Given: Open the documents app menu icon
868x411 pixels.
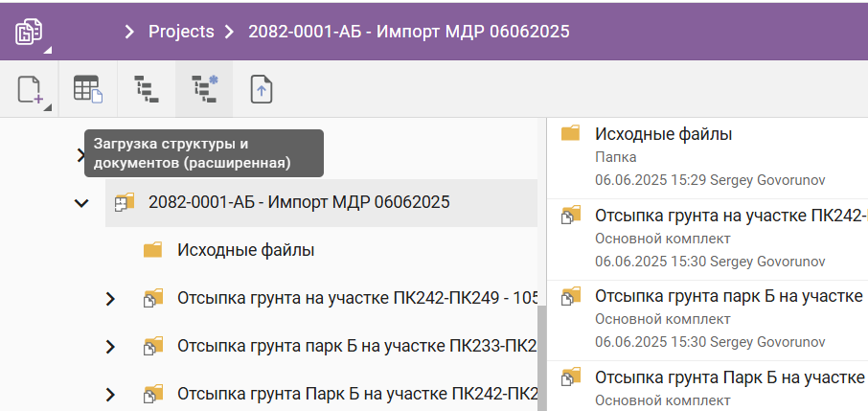Looking at the screenshot, I should 29,32.
